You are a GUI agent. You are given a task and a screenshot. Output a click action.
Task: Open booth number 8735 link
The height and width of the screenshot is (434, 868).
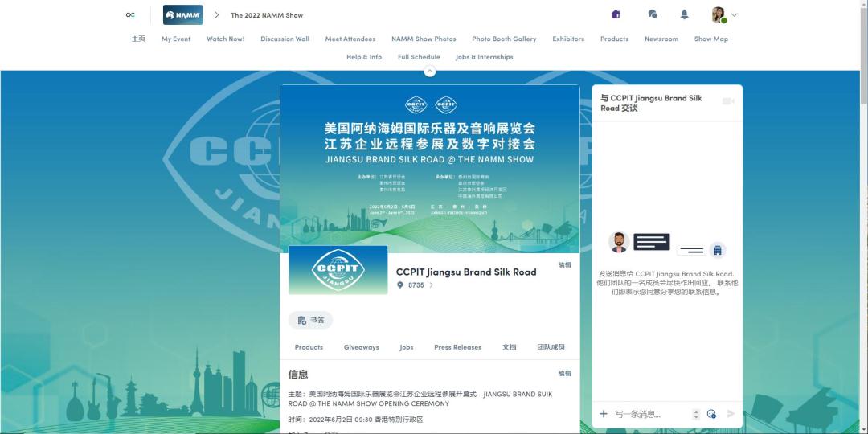[416, 285]
